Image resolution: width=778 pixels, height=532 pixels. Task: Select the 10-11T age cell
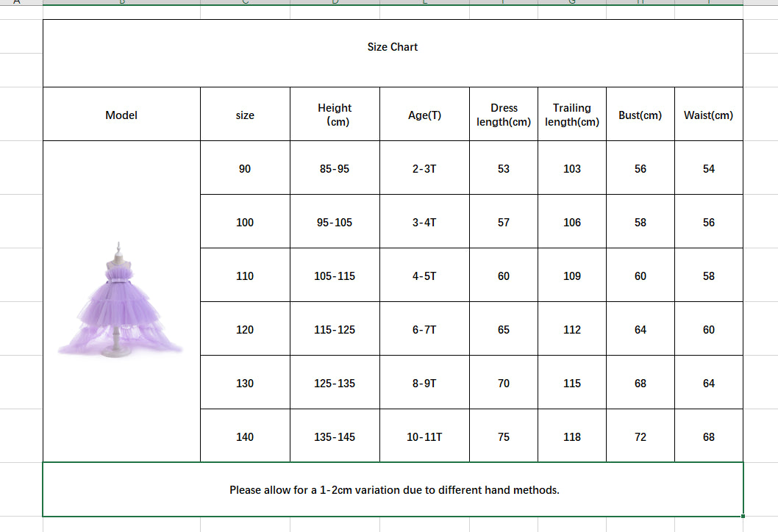coord(424,437)
